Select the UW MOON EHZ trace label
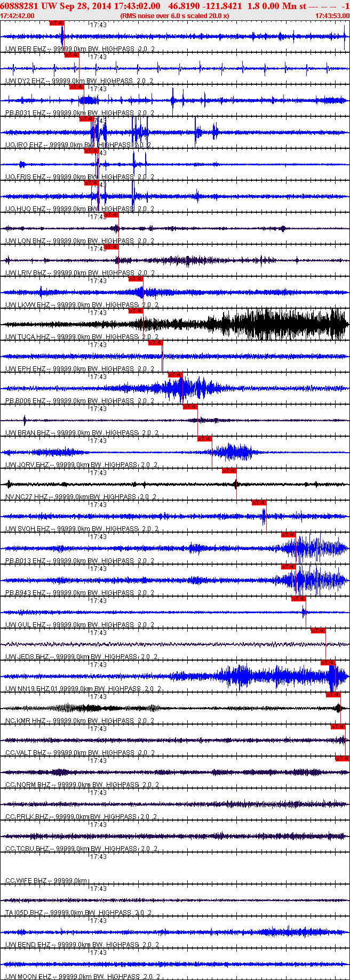350x980 pixels. click(83, 977)
